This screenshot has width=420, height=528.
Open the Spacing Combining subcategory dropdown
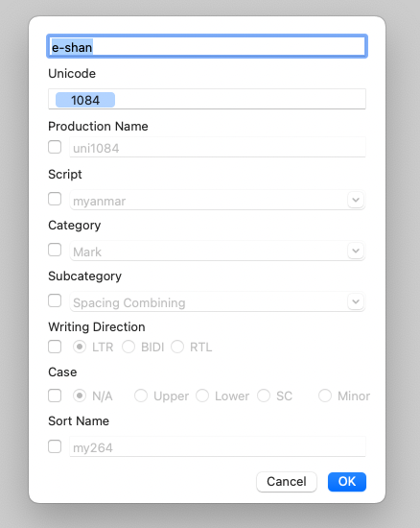(356, 301)
